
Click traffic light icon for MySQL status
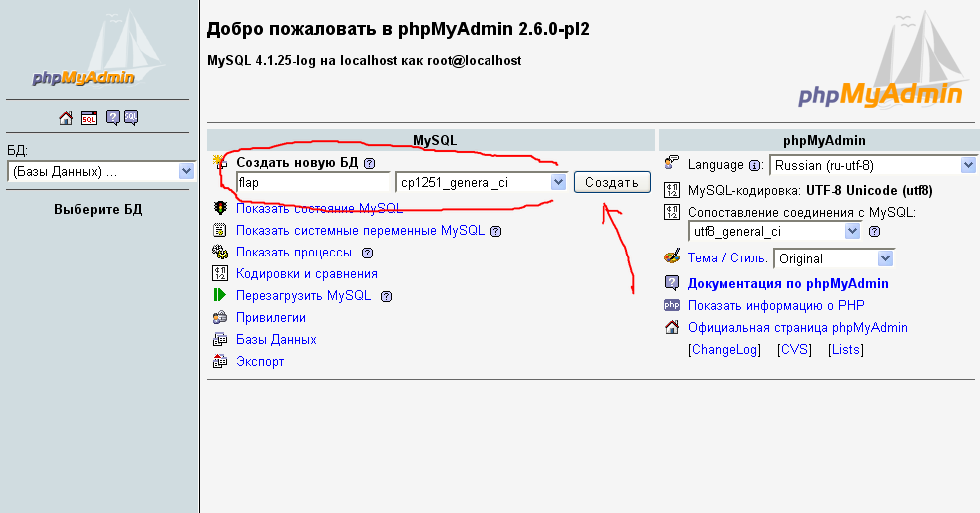coord(220,208)
